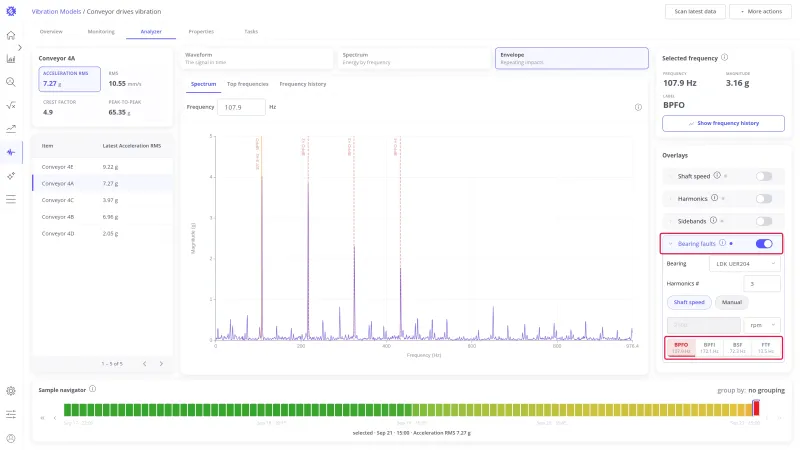Open the search magnifier icon in sidebar
This screenshot has width=800, height=450.
coord(11,82)
